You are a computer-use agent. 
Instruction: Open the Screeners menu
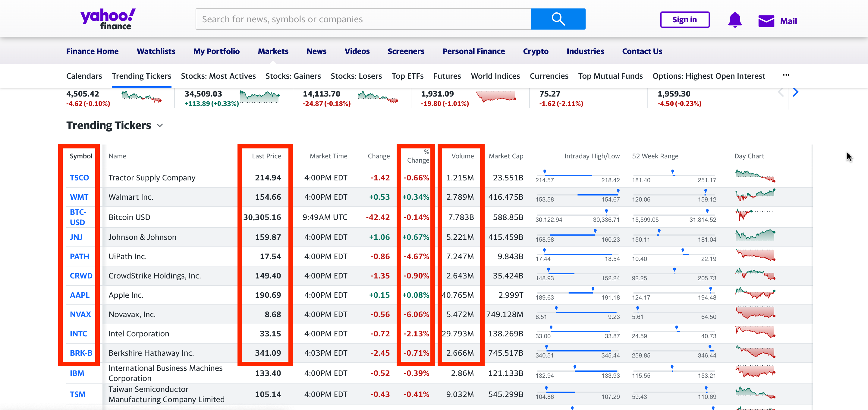(406, 51)
